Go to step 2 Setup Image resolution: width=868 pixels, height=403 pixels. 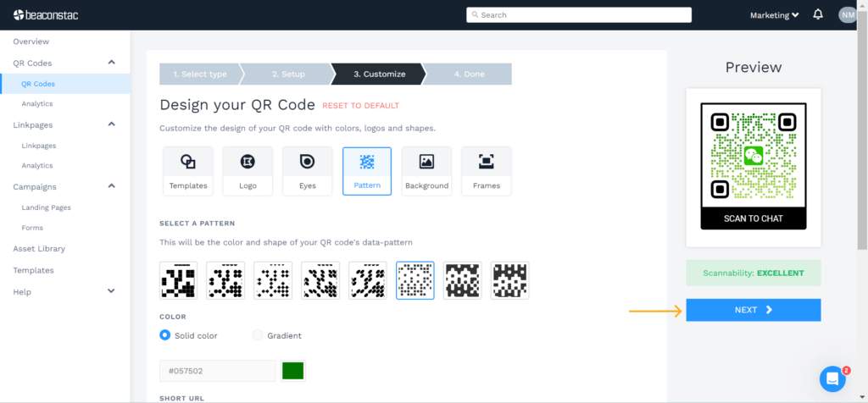[x=288, y=74]
